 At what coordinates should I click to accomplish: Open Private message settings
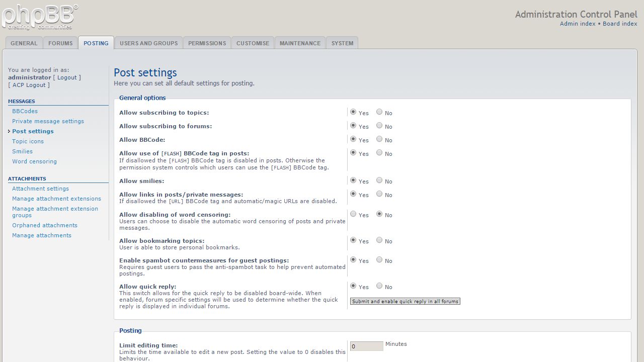click(x=48, y=121)
